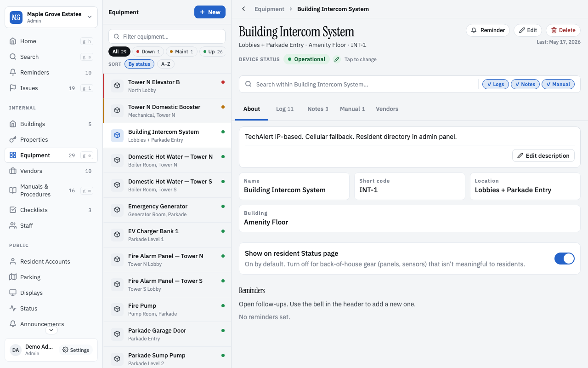Click the Announcements bell icon
The height and width of the screenshot is (368, 588).
13,324
